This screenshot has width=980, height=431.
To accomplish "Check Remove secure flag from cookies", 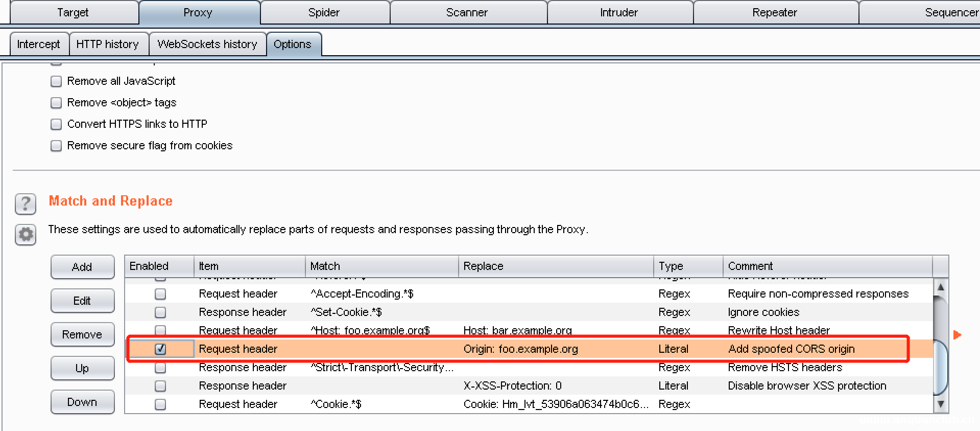I will (x=56, y=146).
